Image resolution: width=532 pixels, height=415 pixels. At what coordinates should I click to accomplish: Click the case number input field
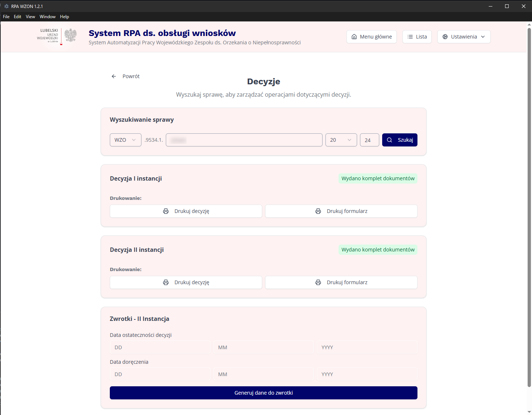click(244, 140)
